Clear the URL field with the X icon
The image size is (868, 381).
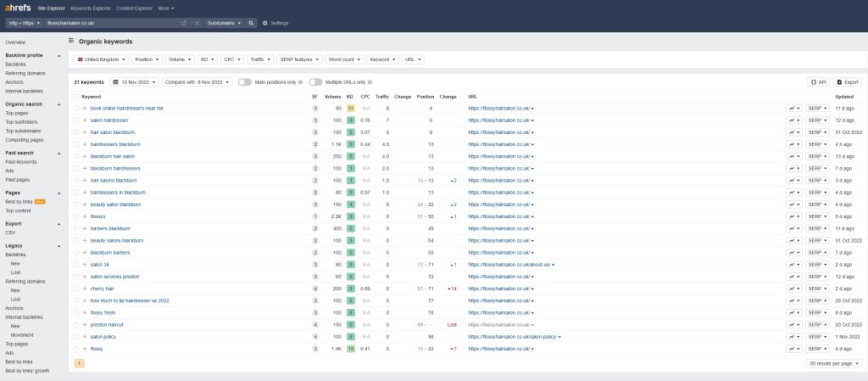coord(197,23)
